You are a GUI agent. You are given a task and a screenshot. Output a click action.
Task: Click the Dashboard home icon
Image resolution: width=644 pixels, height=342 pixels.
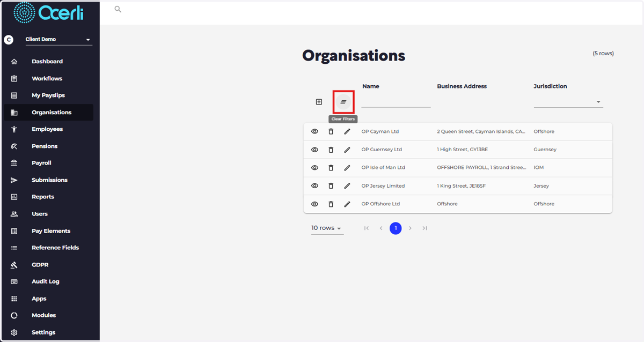tap(14, 62)
